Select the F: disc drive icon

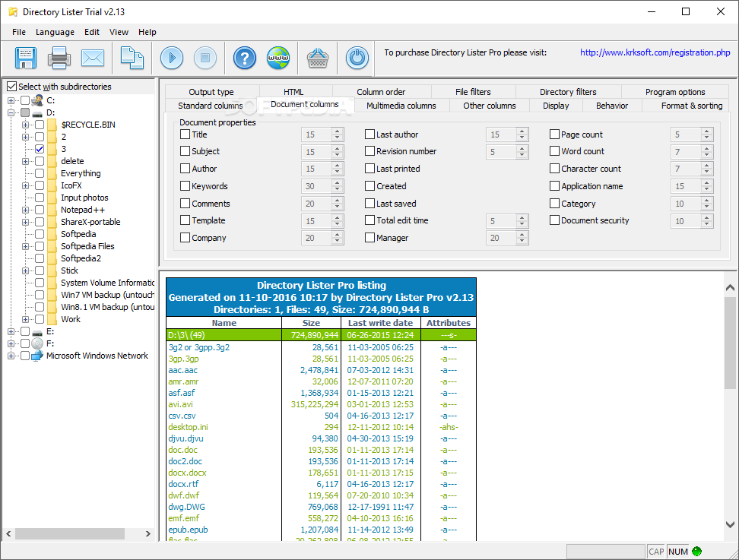coord(37,343)
